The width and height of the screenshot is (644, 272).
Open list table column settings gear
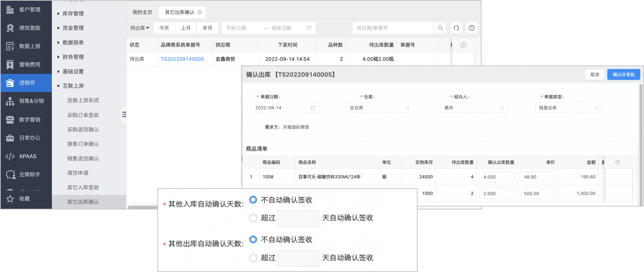464,45
